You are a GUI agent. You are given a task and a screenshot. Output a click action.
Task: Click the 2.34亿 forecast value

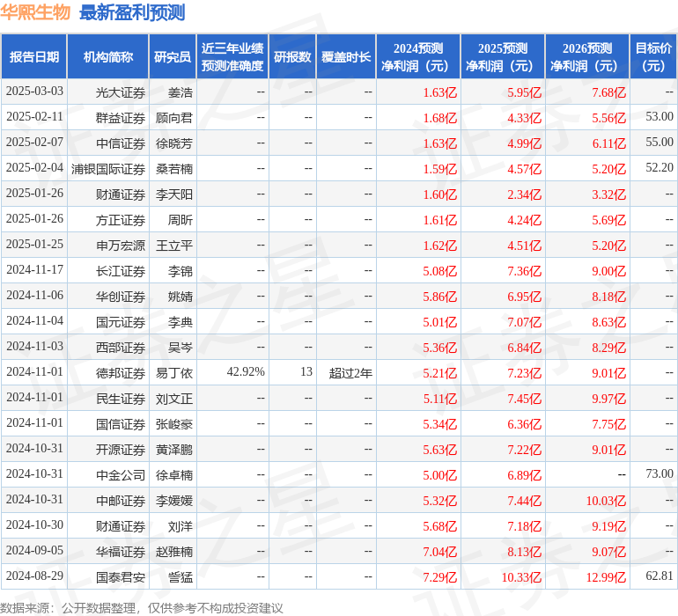[525, 194]
